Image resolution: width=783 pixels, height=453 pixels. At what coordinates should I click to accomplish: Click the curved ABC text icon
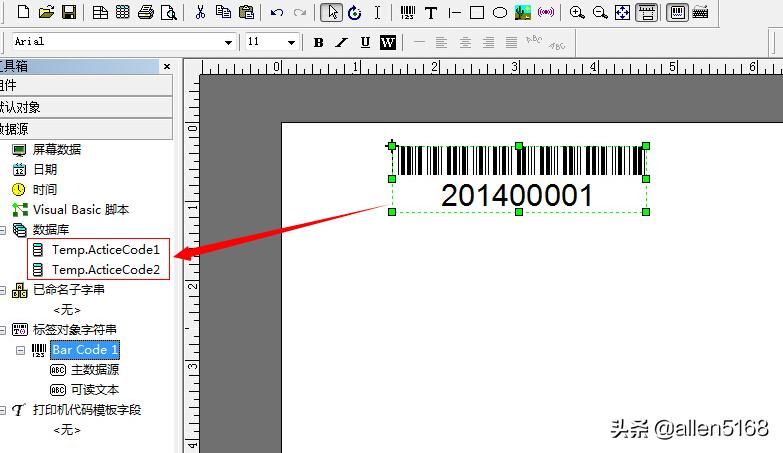[534, 39]
